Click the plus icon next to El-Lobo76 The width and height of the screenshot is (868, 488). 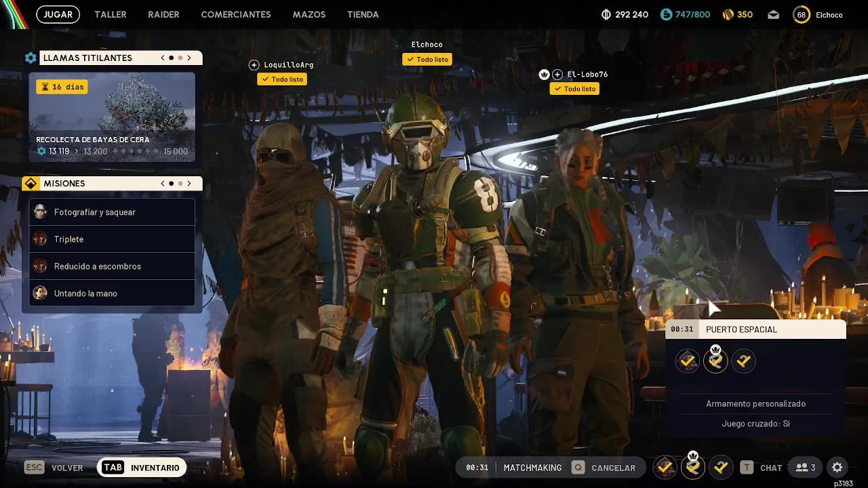point(557,75)
